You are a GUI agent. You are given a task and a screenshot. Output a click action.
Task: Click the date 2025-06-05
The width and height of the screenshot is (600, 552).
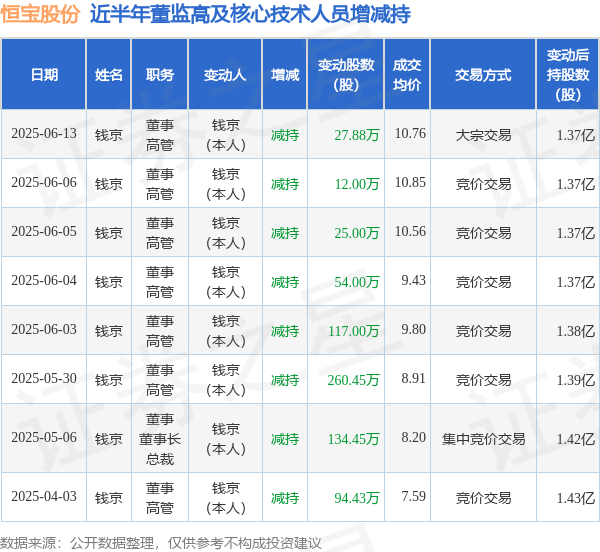[44, 231]
